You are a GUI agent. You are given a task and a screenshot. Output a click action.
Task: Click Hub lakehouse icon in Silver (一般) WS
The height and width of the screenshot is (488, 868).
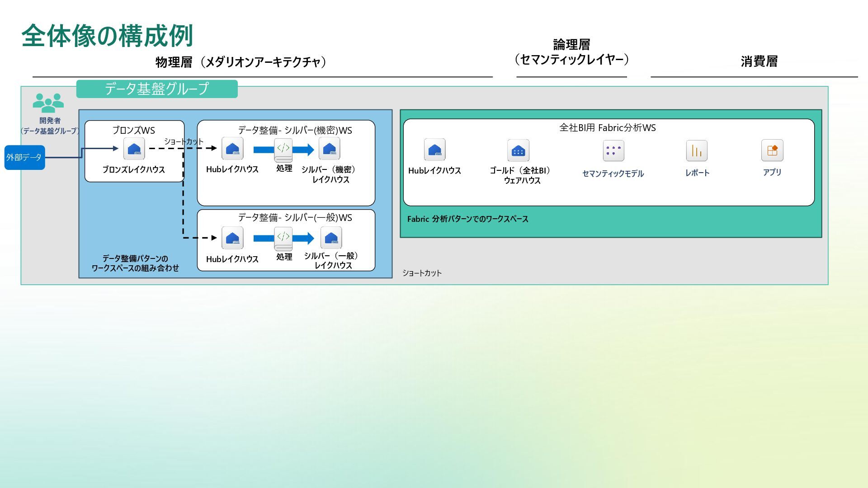pos(232,238)
